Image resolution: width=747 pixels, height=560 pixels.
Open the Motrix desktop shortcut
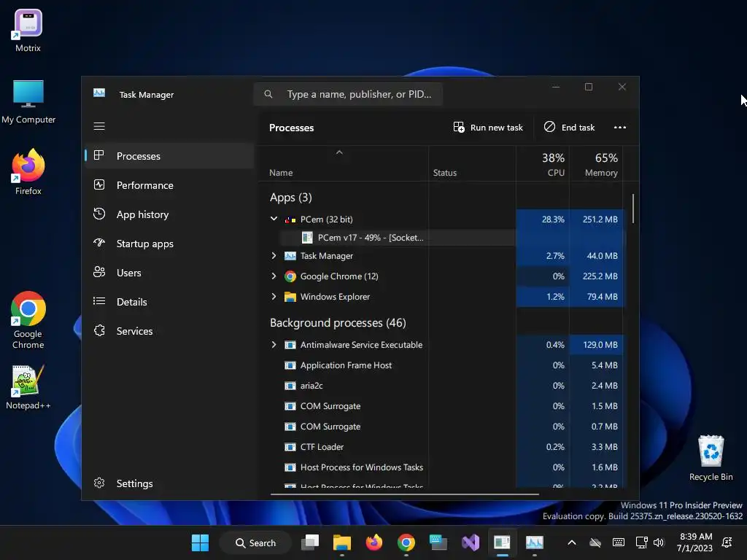[x=28, y=31]
